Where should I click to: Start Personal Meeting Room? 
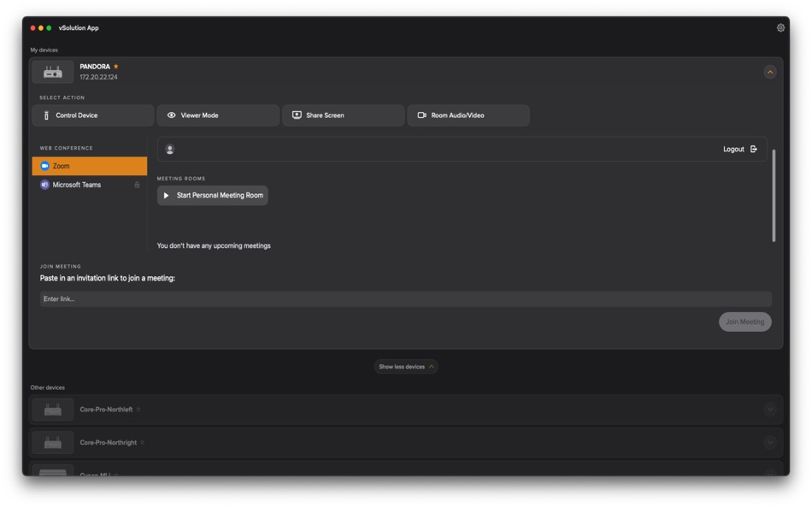click(213, 196)
